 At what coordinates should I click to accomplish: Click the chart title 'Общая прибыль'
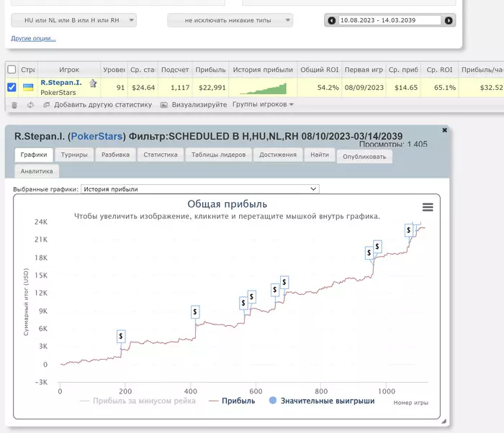point(228,204)
